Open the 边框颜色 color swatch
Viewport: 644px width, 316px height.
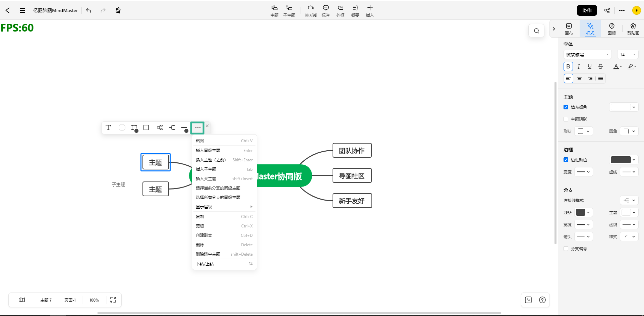click(623, 160)
